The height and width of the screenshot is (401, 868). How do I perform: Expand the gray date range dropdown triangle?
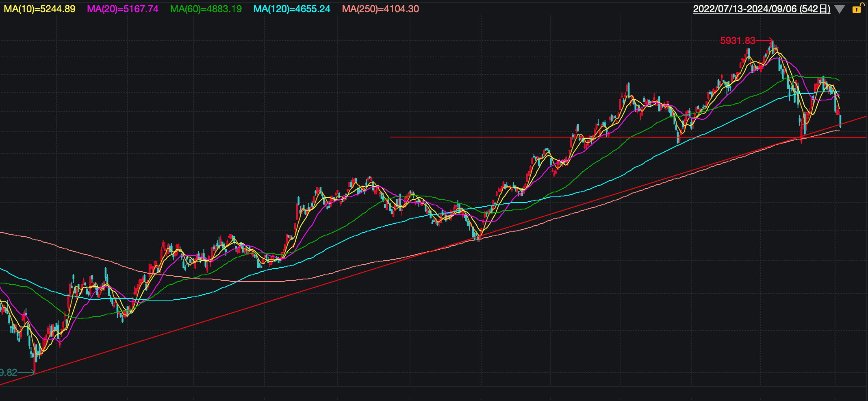(840, 9)
